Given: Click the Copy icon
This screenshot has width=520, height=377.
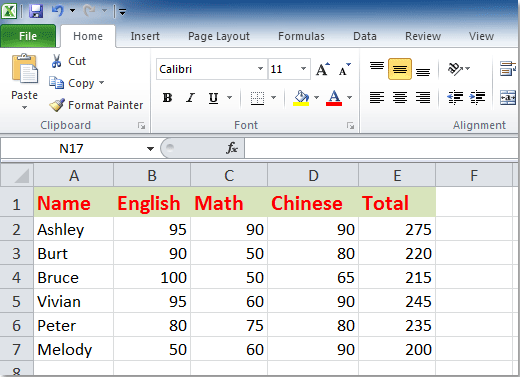Looking at the screenshot, I should pyautogui.click(x=56, y=83).
